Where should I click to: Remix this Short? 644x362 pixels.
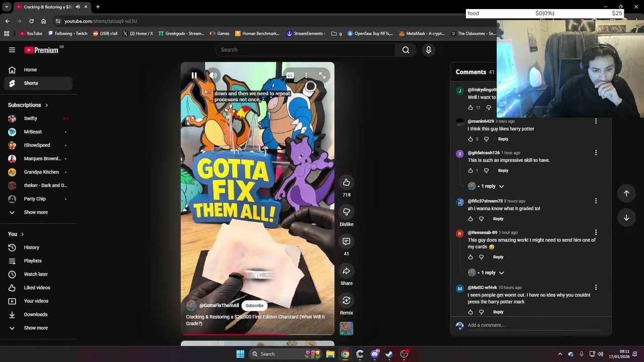(x=346, y=301)
